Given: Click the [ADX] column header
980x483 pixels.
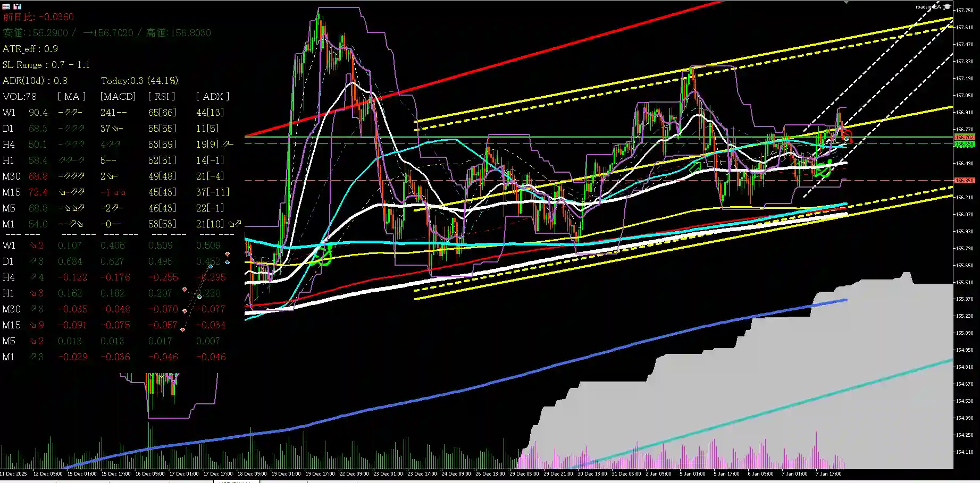Looking at the screenshot, I should pos(213,97).
